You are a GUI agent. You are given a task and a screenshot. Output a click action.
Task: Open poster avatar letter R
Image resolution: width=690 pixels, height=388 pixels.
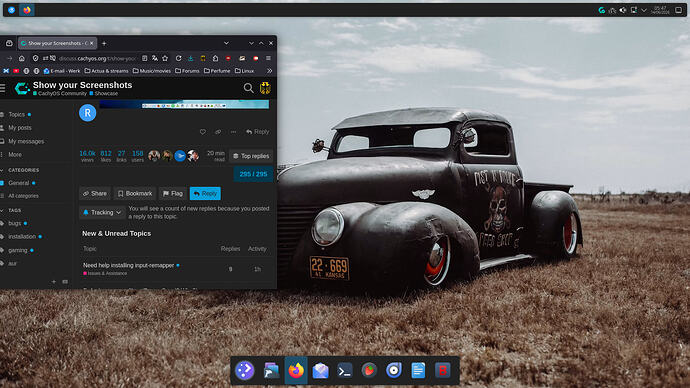coord(88,113)
